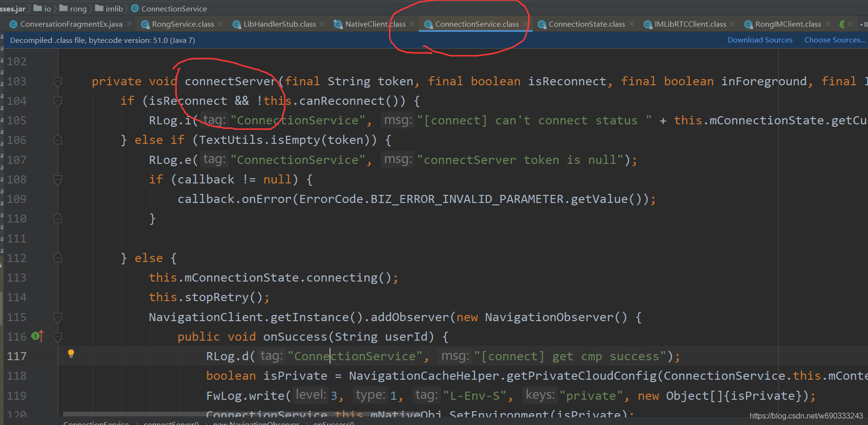The height and width of the screenshot is (425, 868).
Task: Click the class icon on IMLibRTCClient.class tab
Action: pos(648,24)
